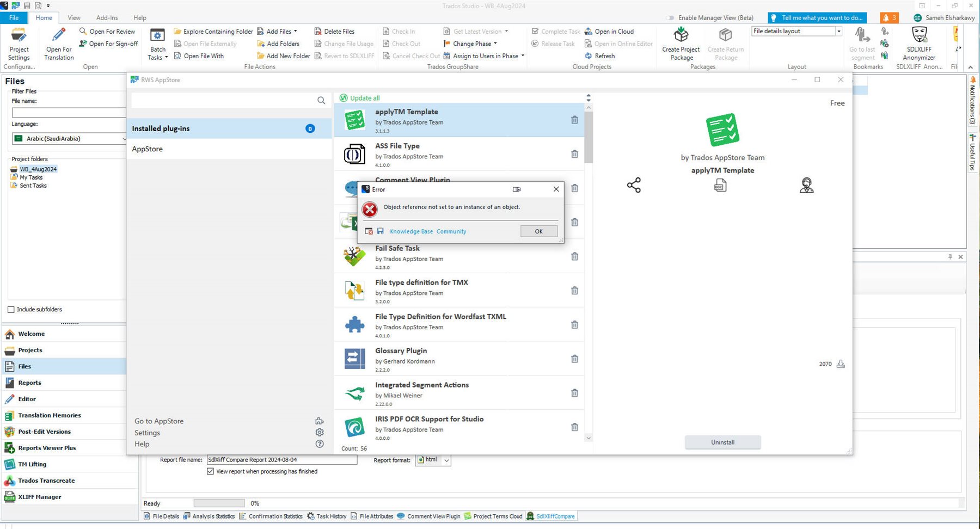Select File type definition for TMX plug-in
Viewport: 980px width, 529px height.
[x=459, y=291]
